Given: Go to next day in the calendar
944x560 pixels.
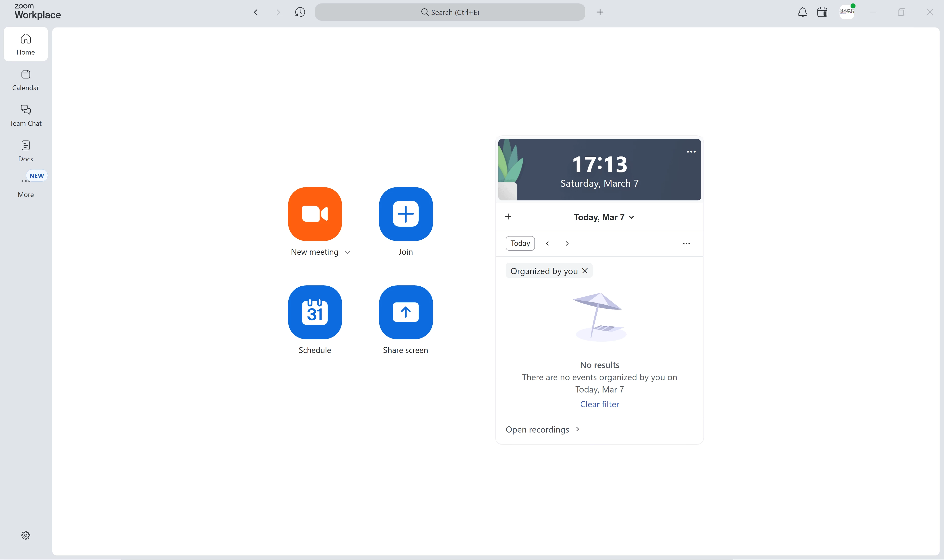Looking at the screenshot, I should [x=567, y=243].
